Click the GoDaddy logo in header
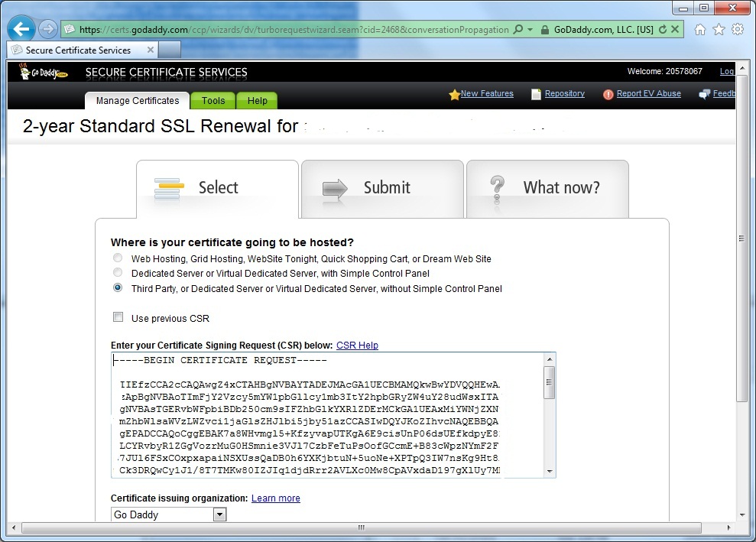The width and height of the screenshot is (756, 542). click(44, 72)
